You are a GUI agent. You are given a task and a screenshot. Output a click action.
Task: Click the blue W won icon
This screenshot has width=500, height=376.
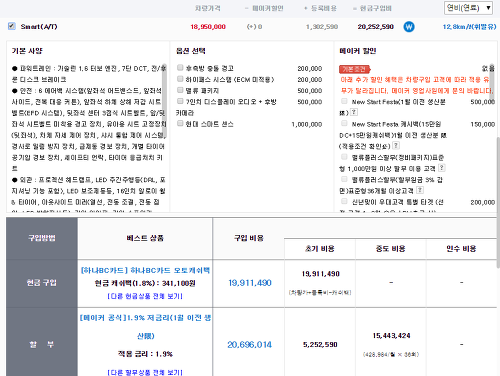coord(409,27)
